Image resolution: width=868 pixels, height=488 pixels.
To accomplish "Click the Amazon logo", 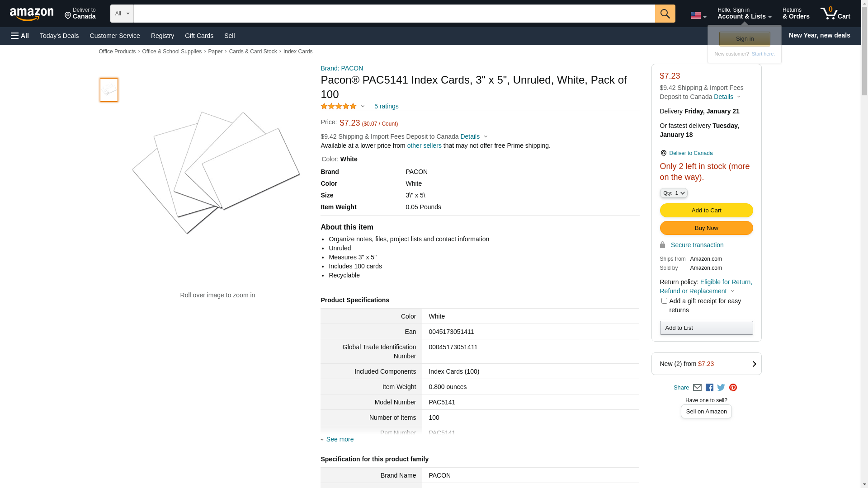I will tap(32, 14).
